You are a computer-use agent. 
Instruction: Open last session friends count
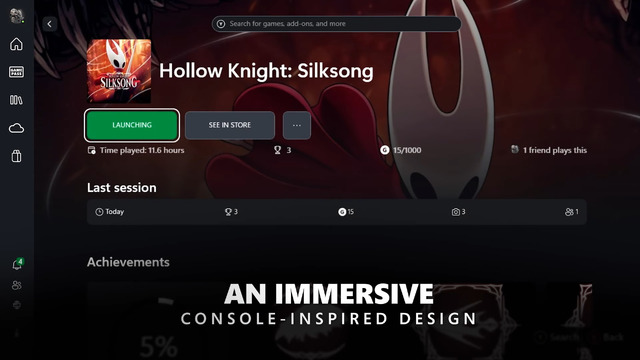tap(571, 212)
